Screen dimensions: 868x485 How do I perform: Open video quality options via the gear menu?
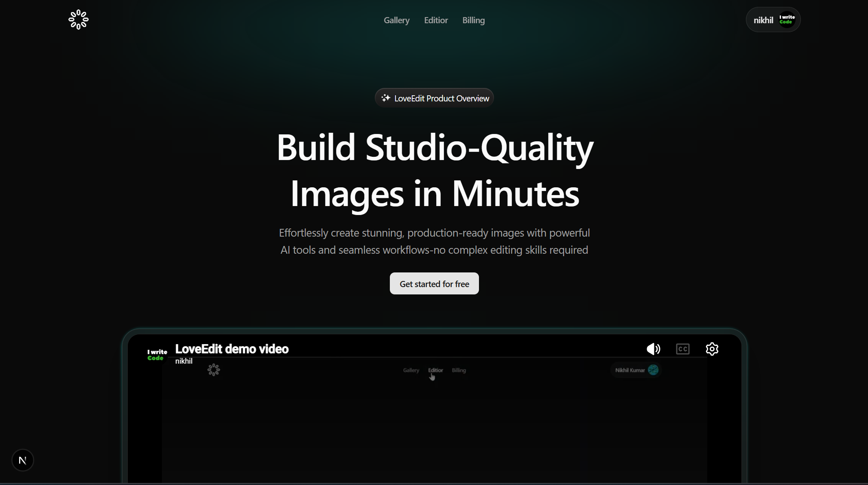[712, 349]
